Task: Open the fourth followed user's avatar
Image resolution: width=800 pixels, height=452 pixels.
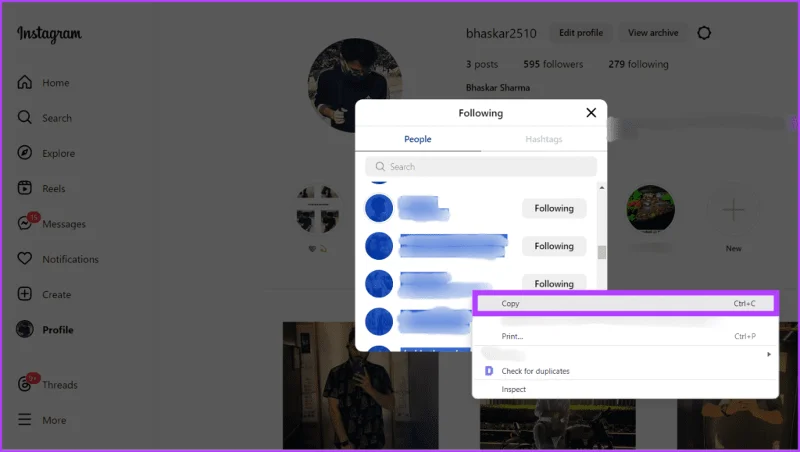Action: [379, 321]
